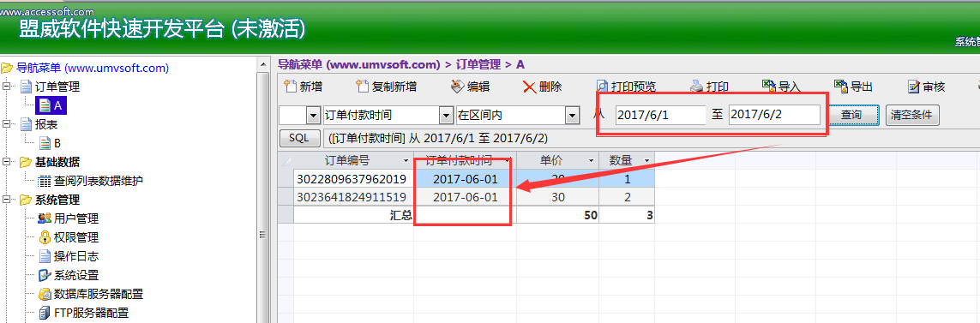Image resolution: width=980 pixels, height=323 pixels.
Task: Open 操作日志 operation log
Action: [x=76, y=256]
